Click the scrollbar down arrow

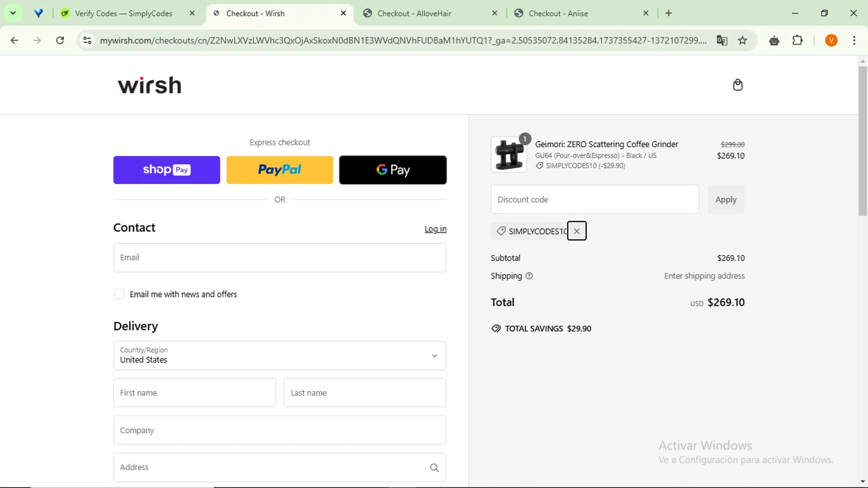point(863,482)
